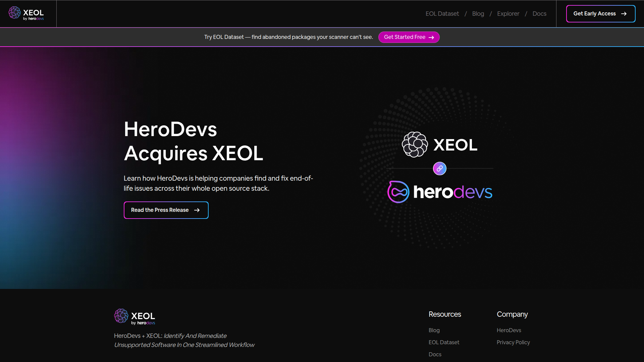The height and width of the screenshot is (362, 644).
Task: Click the XEOL flower logo in hero graphic
Action: point(415,144)
